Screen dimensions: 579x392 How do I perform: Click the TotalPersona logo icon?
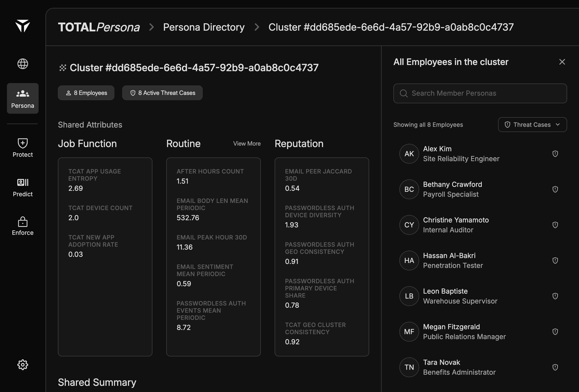pos(23,26)
